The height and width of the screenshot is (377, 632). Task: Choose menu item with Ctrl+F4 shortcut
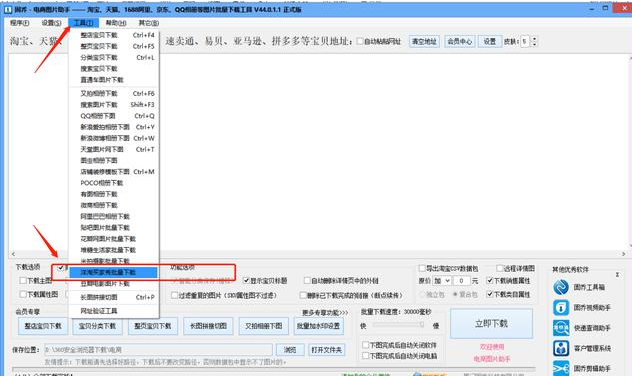114,35
